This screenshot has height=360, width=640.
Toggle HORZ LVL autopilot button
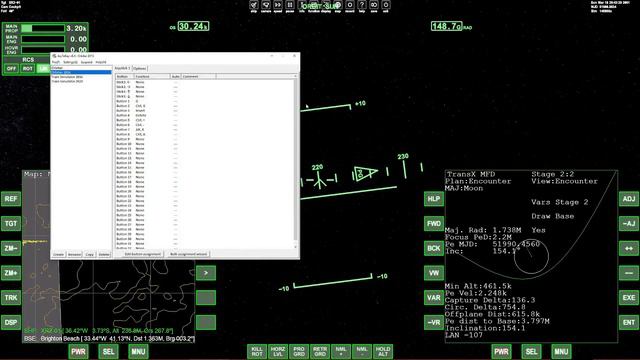pos(278,351)
